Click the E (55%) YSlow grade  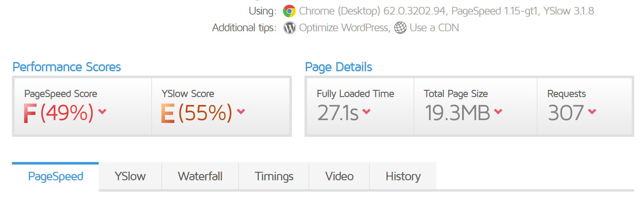pos(196,113)
